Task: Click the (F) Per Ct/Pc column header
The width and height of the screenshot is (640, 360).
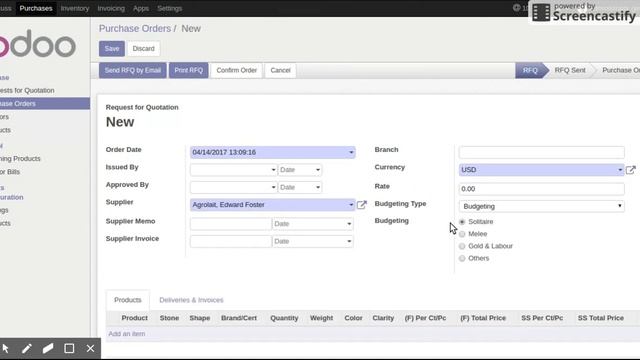Action: pos(425,318)
